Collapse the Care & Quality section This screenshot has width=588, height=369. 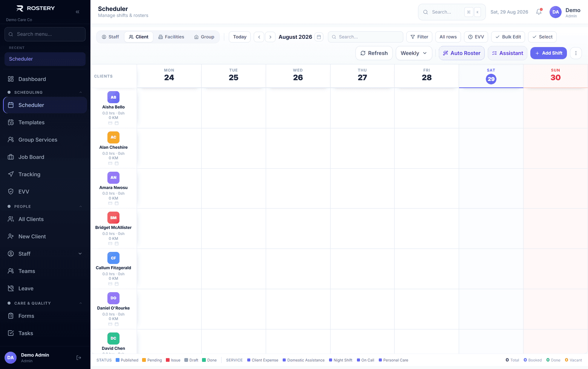pos(80,303)
